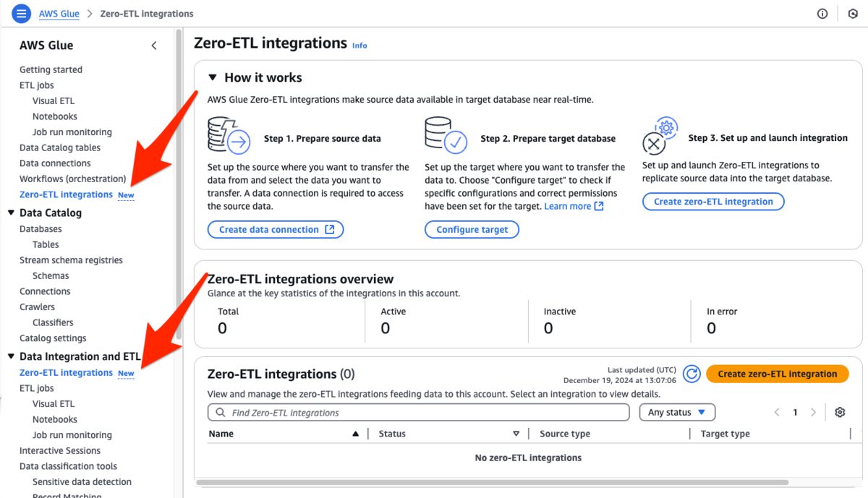Click the Active count statistic
The height and width of the screenshot is (498, 868).
[x=386, y=328]
